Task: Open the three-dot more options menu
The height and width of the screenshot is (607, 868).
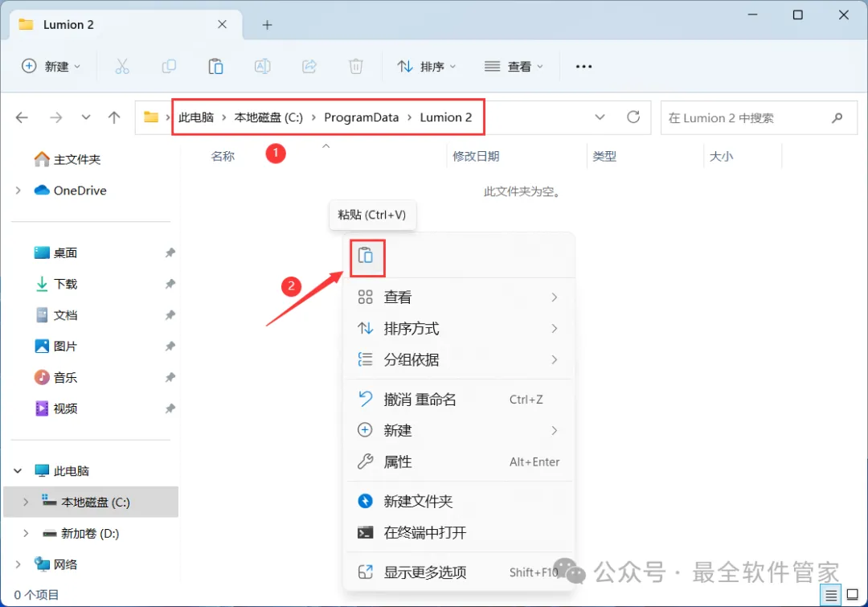Action: point(583,67)
